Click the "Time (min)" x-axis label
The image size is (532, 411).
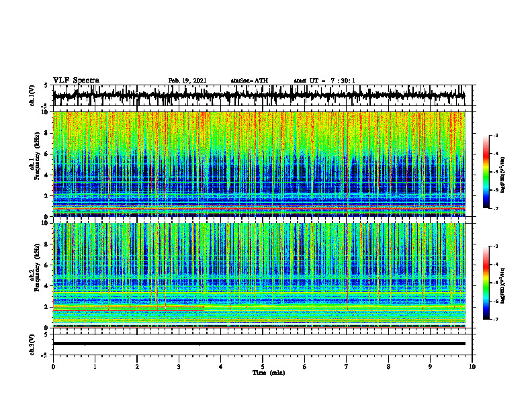(269, 373)
